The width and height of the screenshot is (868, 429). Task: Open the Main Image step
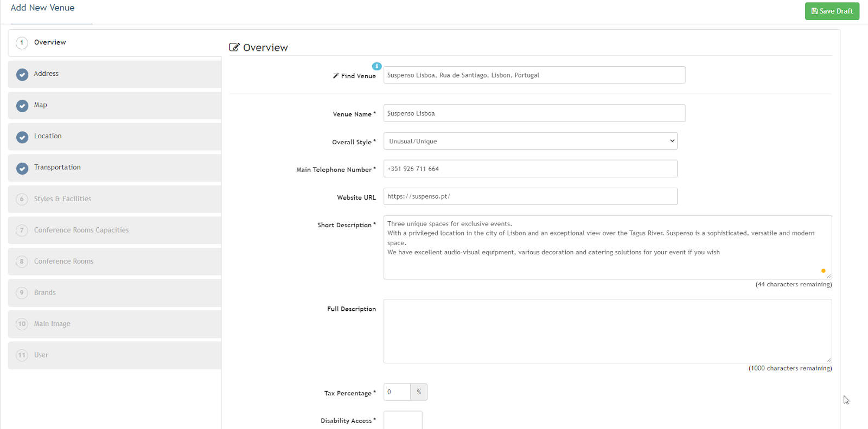(x=114, y=324)
